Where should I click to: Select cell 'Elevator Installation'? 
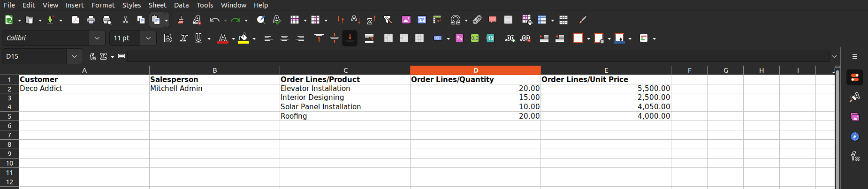(x=345, y=89)
